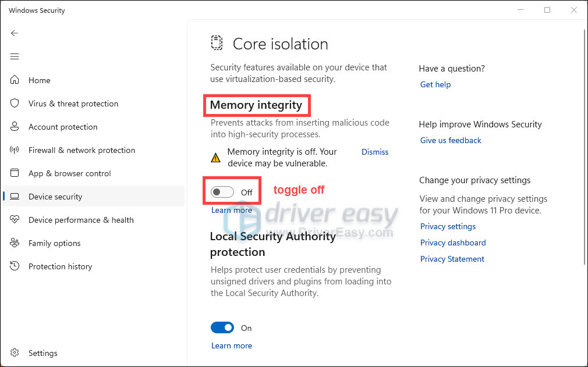Open Privacy Statement link
588x367 pixels.
[x=452, y=259]
